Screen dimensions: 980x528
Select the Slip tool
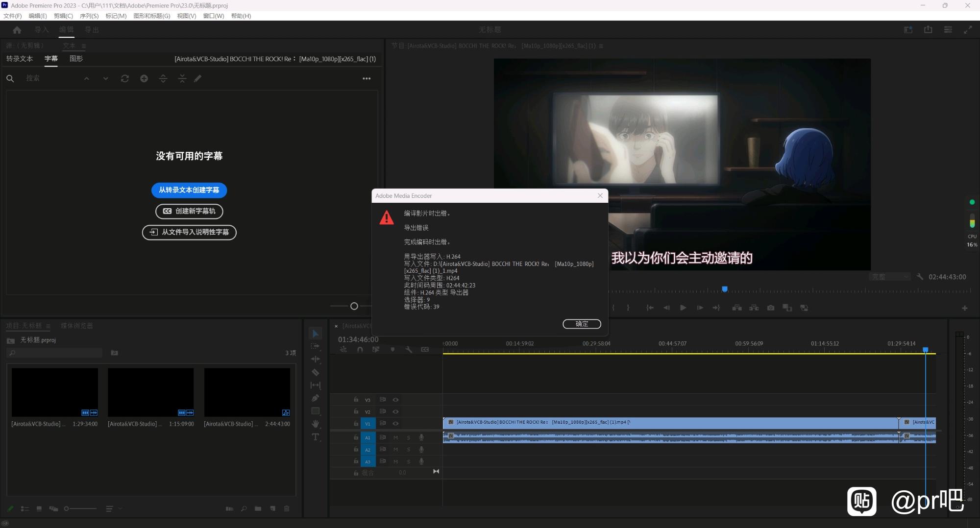pos(316,385)
